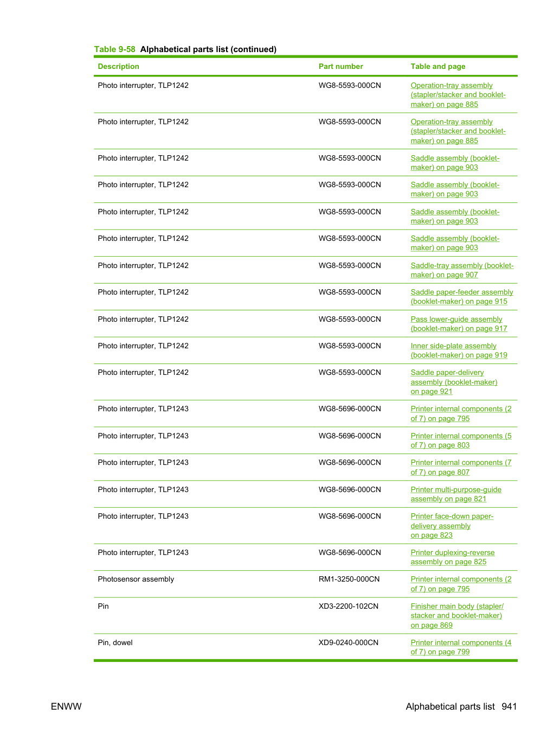560x746 pixels.
Task: Open Inner side-plate assembly page 919 link
Action: 459,350
